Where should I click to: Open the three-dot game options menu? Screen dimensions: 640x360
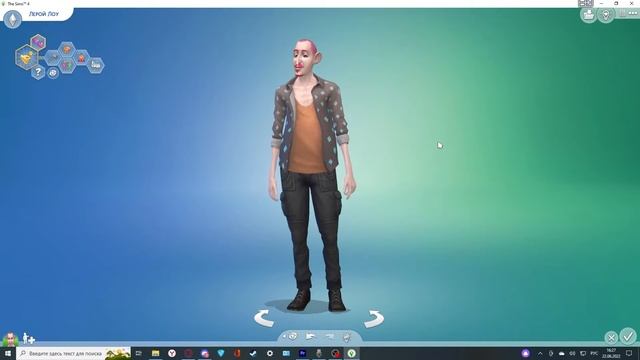[x=633, y=13]
